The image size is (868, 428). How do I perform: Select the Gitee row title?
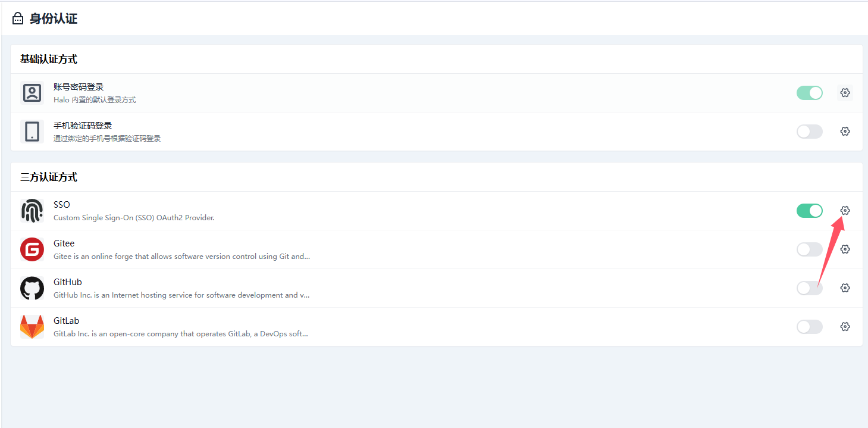[x=64, y=243]
